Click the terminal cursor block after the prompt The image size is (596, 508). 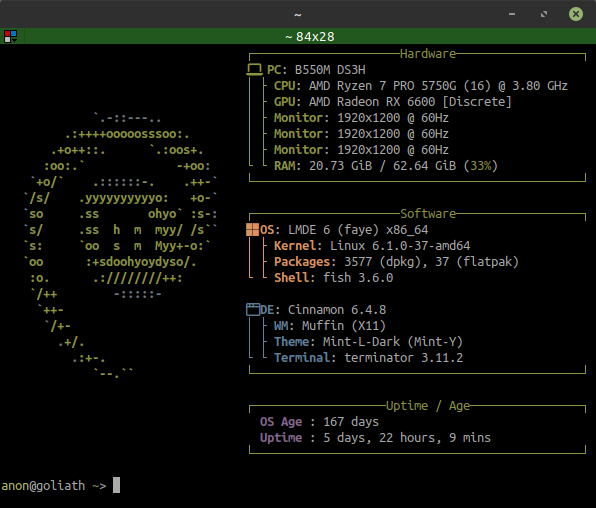(116, 485)
